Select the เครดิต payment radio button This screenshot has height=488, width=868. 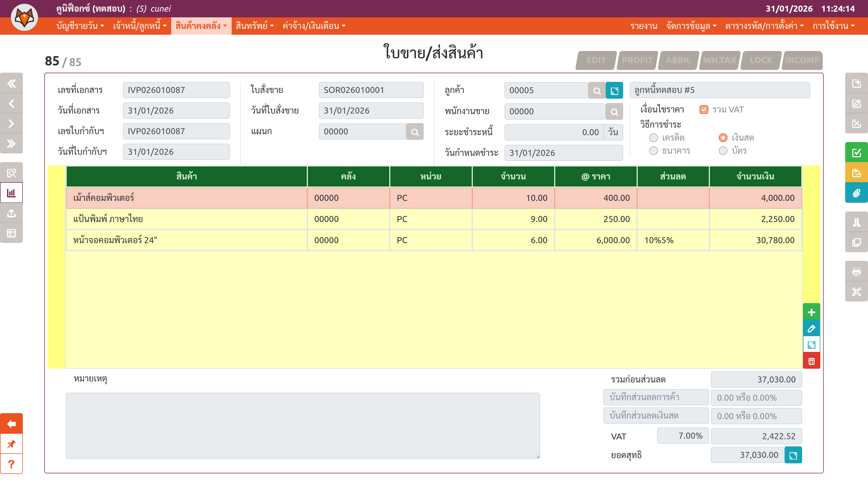click(653, 138)
